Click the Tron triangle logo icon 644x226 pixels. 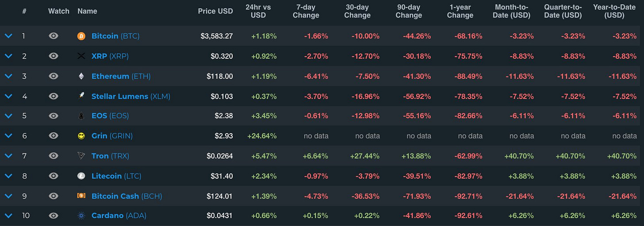[81, 156]
